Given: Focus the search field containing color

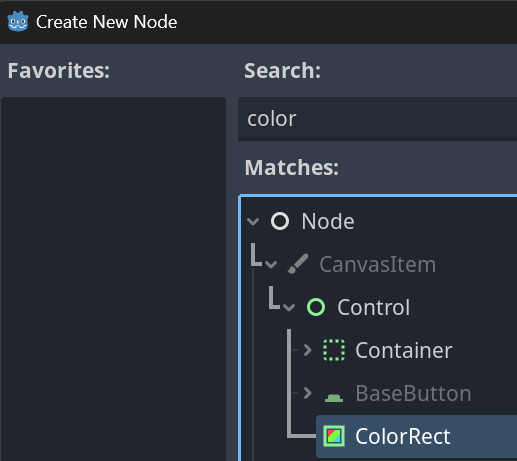Looking at the screenshot, I should click(x=377, y=119).
